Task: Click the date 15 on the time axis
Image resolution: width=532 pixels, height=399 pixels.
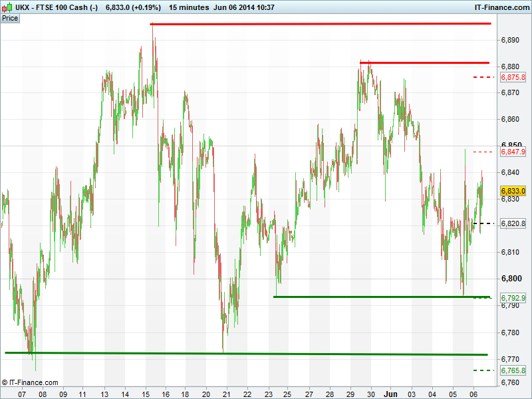Action: [144, 394]
